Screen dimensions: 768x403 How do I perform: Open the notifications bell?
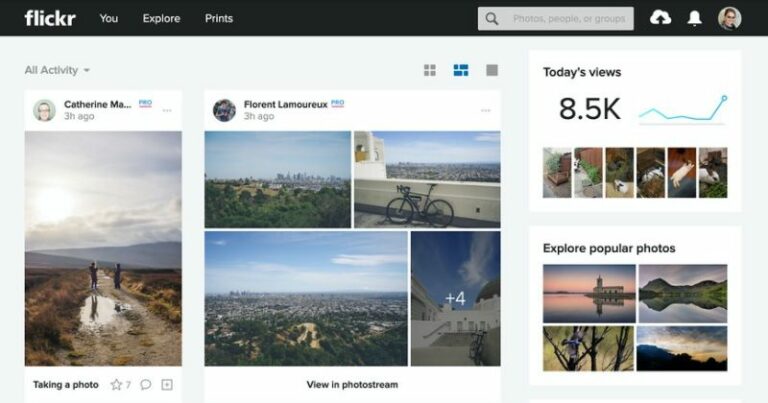click(x=694, y=18)
